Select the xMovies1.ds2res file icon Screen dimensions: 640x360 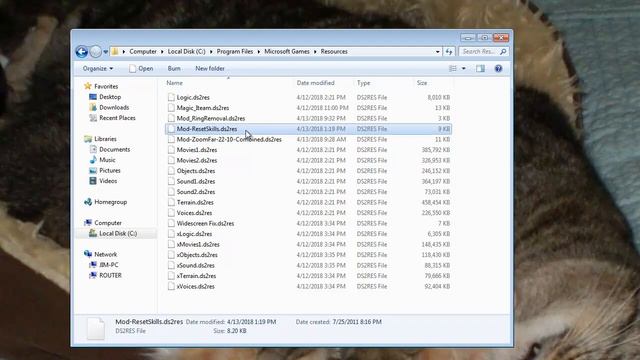171,244
